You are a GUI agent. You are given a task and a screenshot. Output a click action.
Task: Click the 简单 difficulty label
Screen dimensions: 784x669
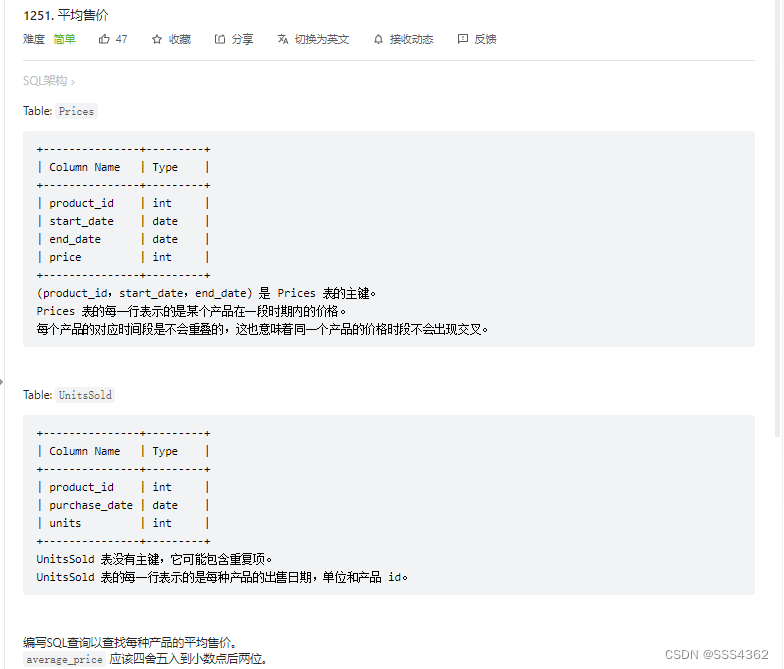[64, 39]
